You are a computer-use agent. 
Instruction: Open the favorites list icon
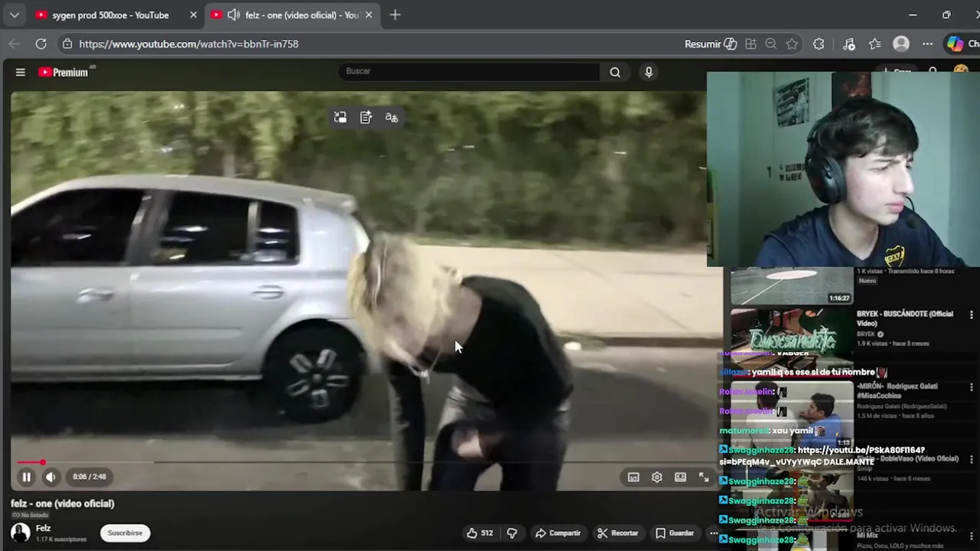tap(875, 44)
